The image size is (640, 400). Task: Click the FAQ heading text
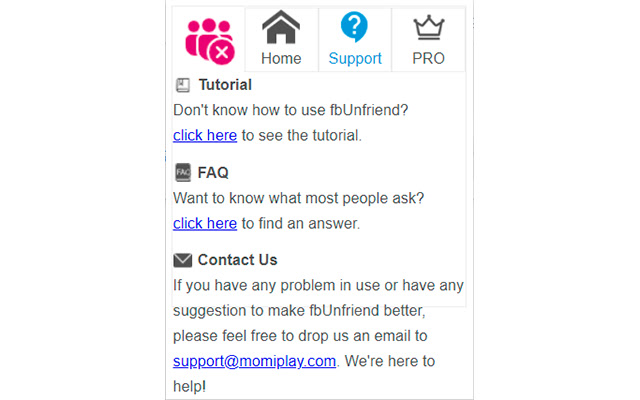213,172
